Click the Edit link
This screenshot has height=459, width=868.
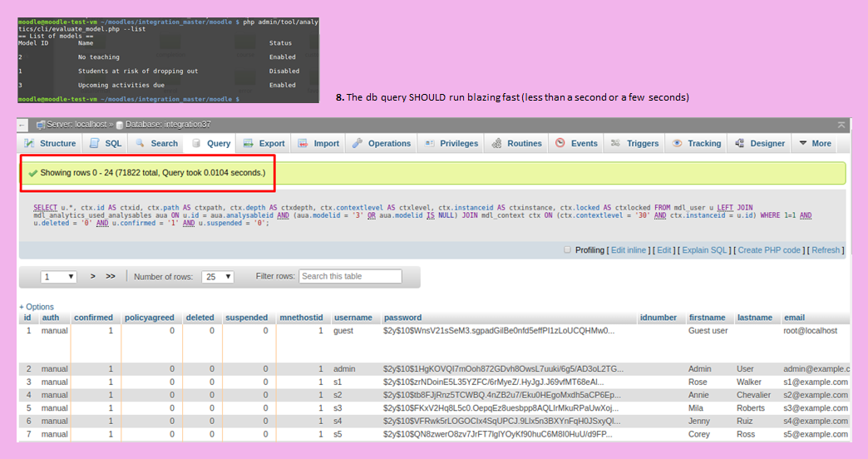point(663,250)
